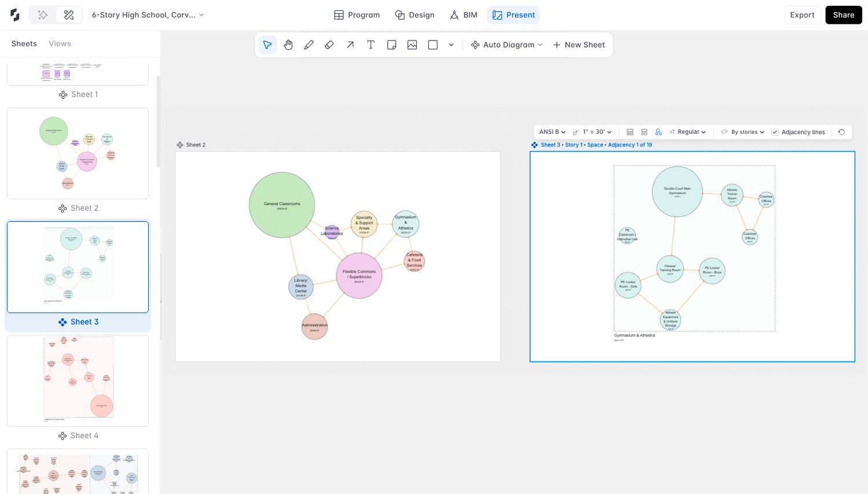The height and width of the screenshot is (494, 868).
Task: Open the Views tab in sidebar
Action: pos(60,43)
